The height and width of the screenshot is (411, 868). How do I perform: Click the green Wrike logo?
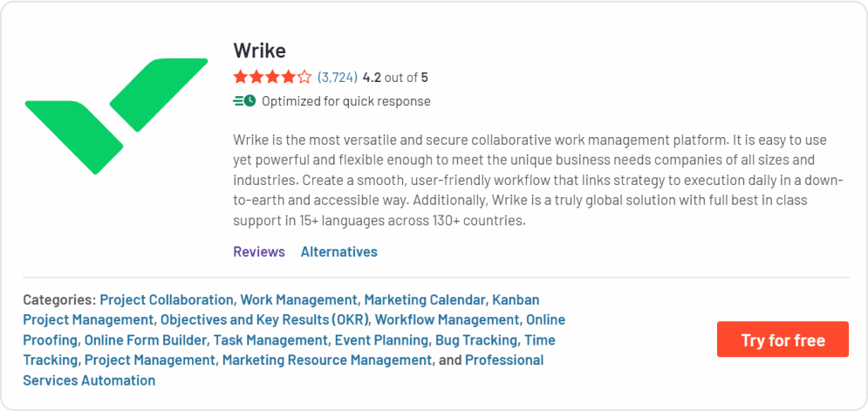coord(116,115)
